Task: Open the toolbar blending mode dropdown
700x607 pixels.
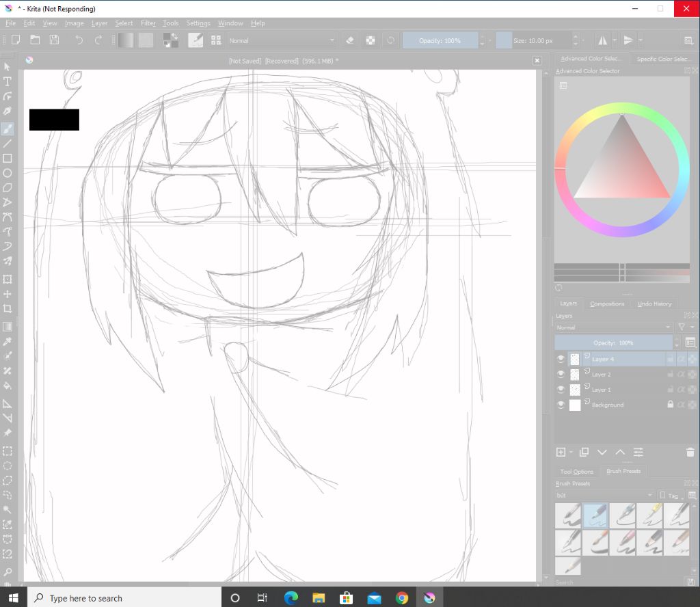Action: (x=282, y=40)
